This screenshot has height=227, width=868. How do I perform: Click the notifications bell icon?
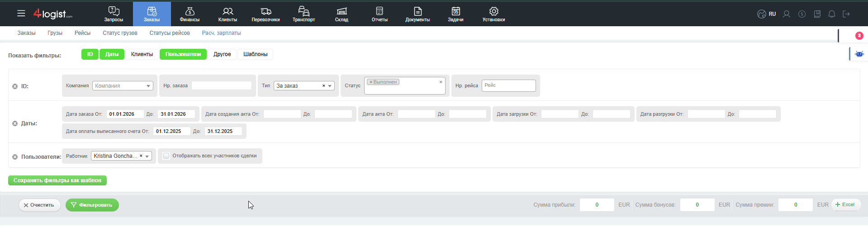click(831, 14)
